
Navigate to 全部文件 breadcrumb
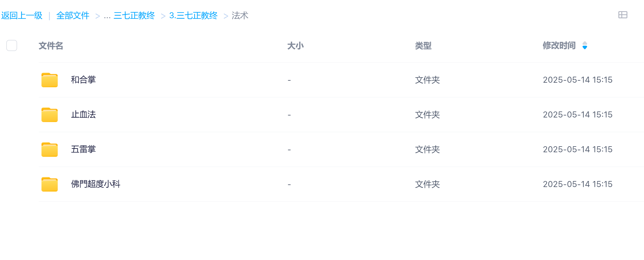73,15
